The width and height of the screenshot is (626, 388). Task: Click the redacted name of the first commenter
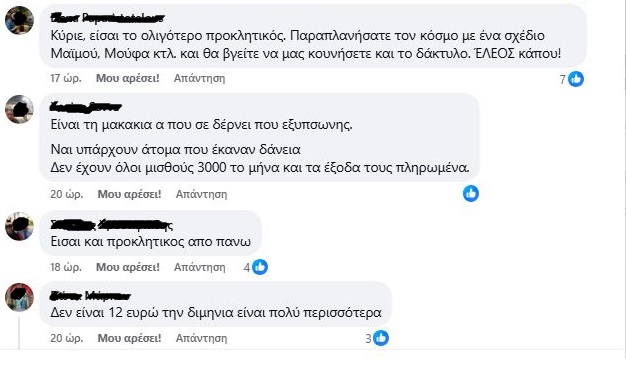tap(107, 18)
